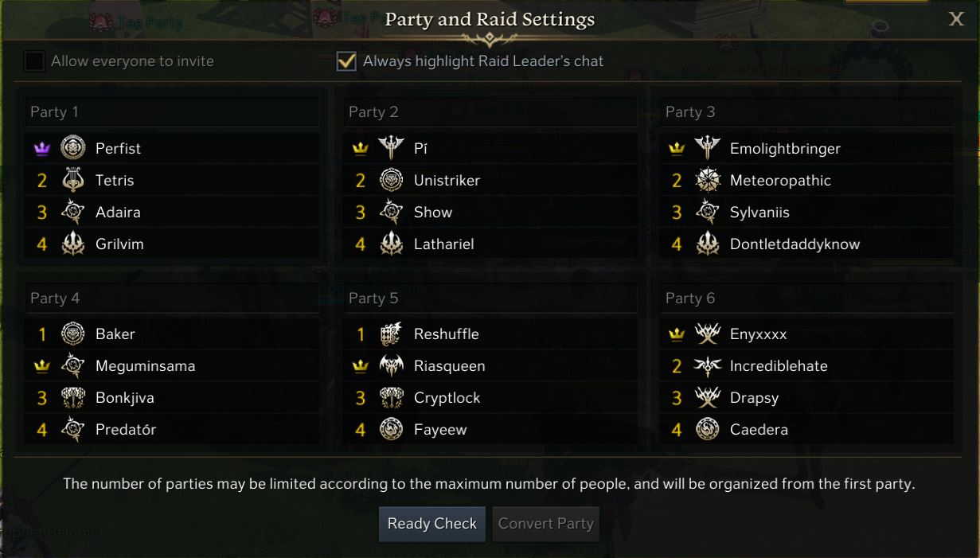Select player Dontletdaddyknow in Party 3
Viewport: 980px width, 558px height.
click(x=795, y=244)
